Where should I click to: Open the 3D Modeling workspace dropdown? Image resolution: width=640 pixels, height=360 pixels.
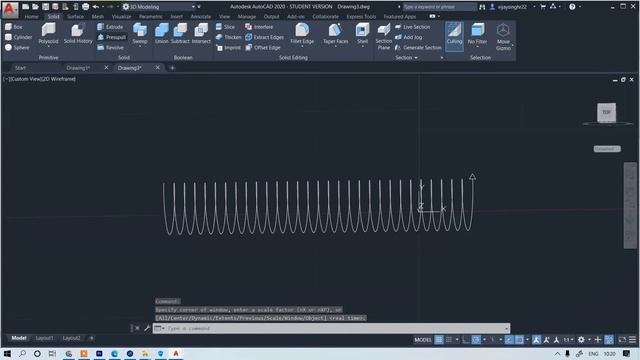[159, 7]
